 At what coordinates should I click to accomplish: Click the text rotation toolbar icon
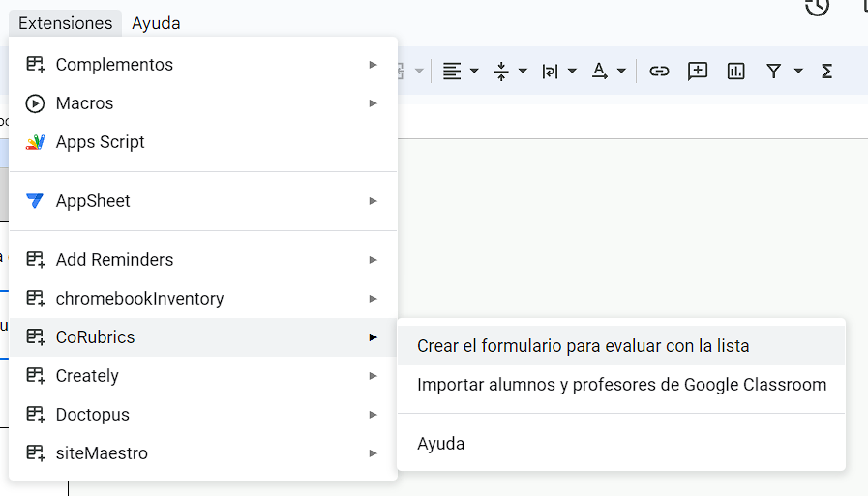600,72
